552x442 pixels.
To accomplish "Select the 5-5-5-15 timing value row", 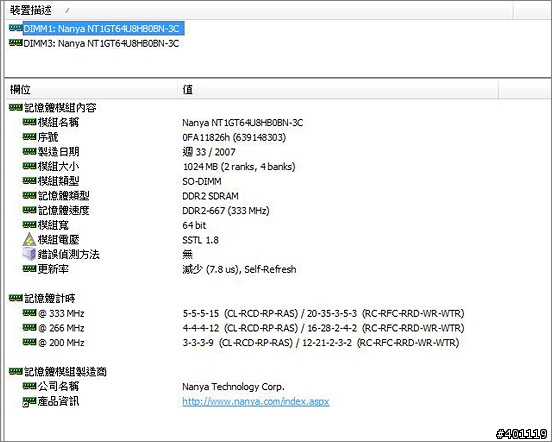I will click(323, 313).
